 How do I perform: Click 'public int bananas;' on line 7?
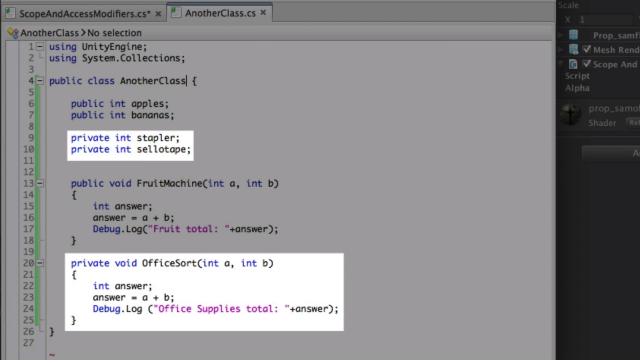[122, 115]
